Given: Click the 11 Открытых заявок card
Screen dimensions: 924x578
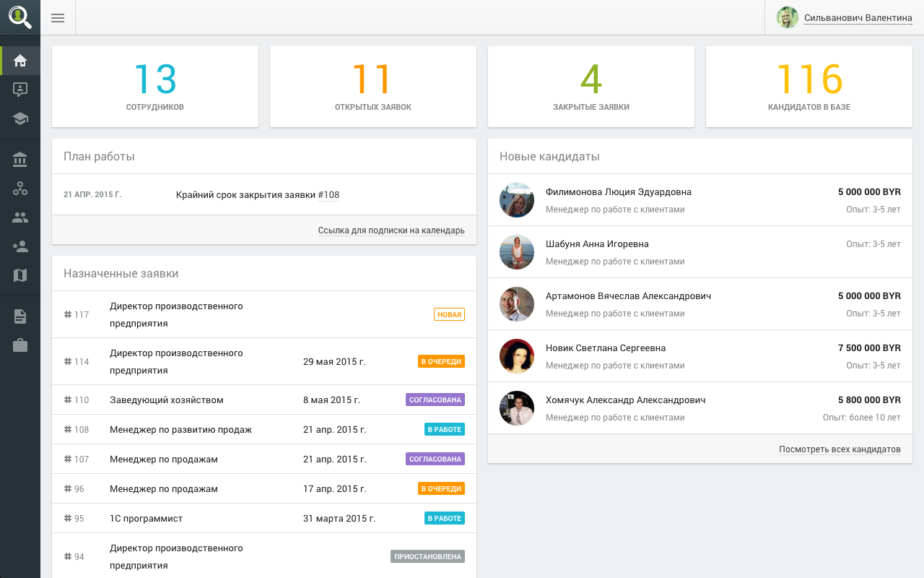Looking at the screenshot, I should [x=372, y=87].
